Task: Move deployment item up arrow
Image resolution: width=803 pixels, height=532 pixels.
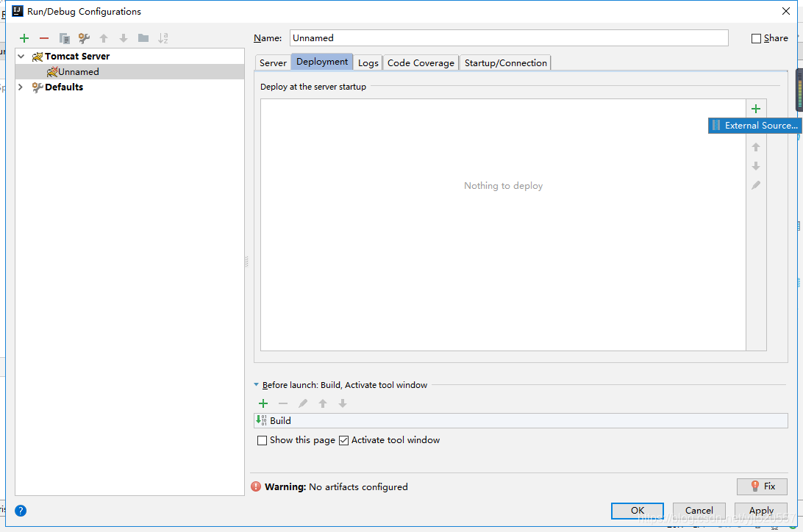Action: pyautogui.click(x=756, y=147)
